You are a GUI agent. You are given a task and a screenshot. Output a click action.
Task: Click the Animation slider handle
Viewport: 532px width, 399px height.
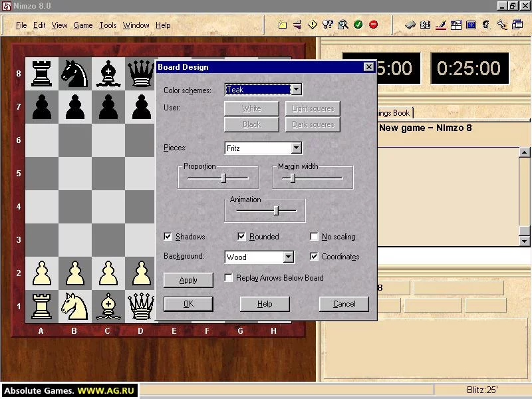pyautogui.click(x=276, y=211)
